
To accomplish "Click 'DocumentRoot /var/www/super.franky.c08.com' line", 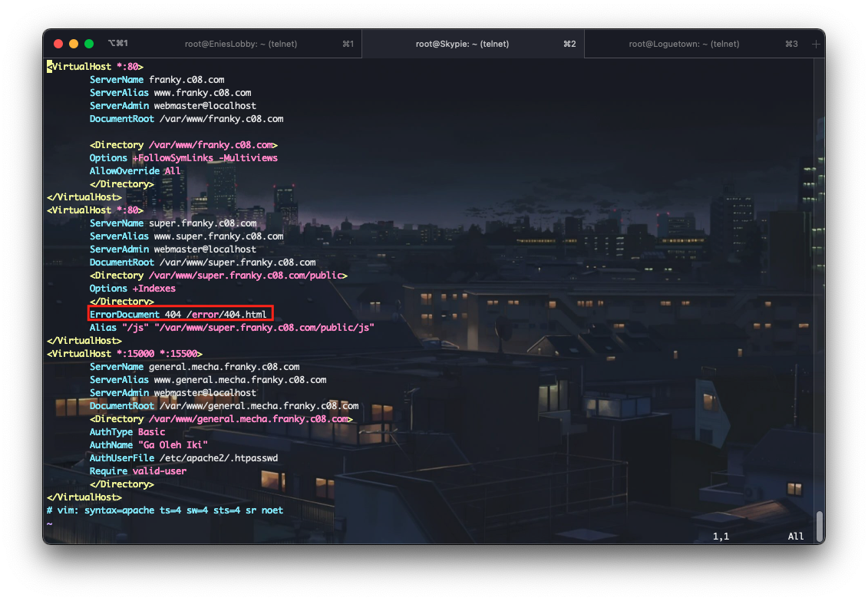I will (x=202, y=263).
